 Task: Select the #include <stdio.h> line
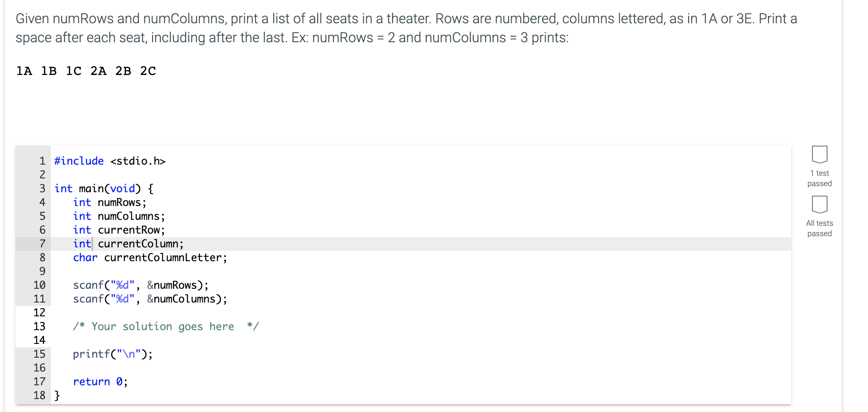110,161
